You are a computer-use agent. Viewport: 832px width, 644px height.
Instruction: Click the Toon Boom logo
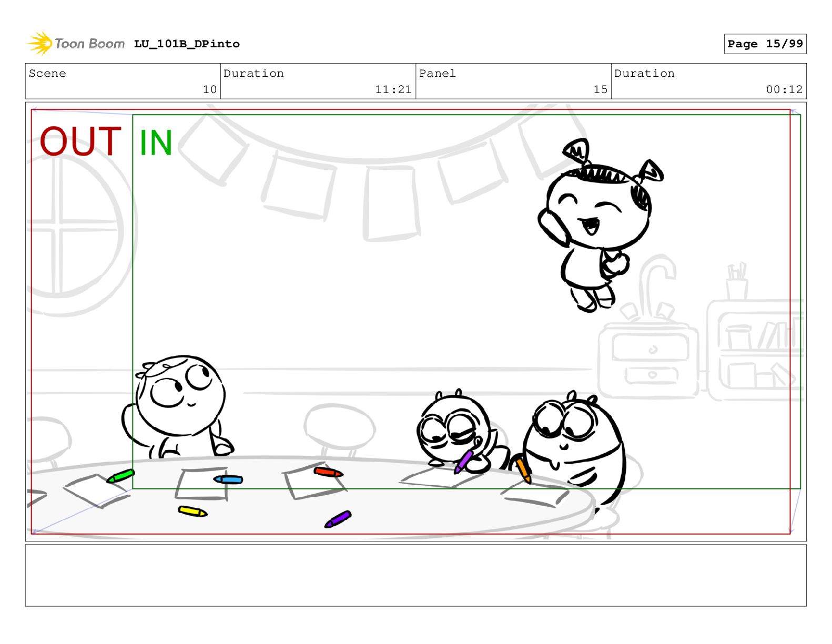pyautogui.click(x=76, y=43)
